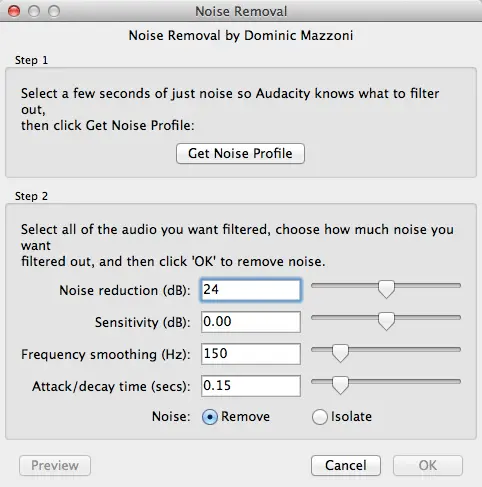Click the Sensitivity slider handle
The width and height of the screenshot is (482, 487).
pyautogui.click(x=386, y=321)
